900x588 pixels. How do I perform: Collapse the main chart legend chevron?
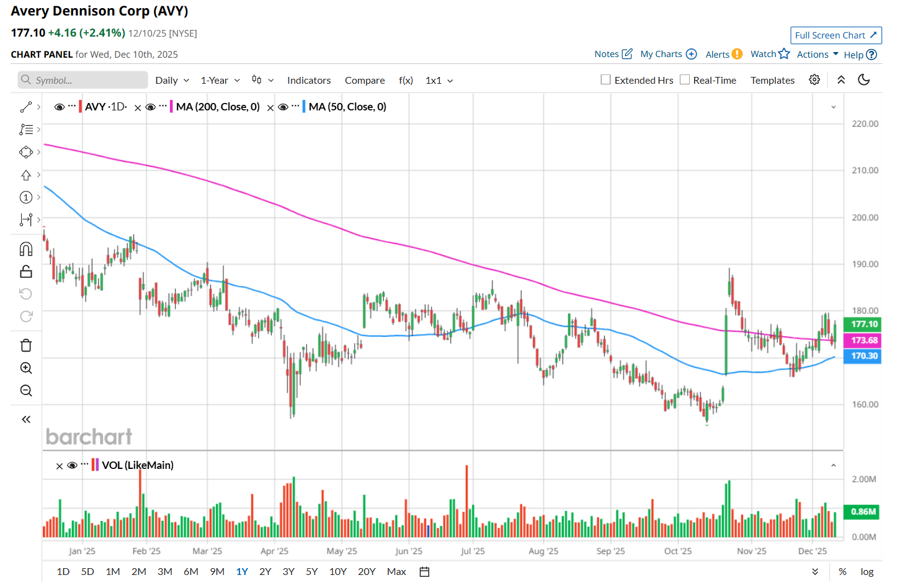(834, 107)
